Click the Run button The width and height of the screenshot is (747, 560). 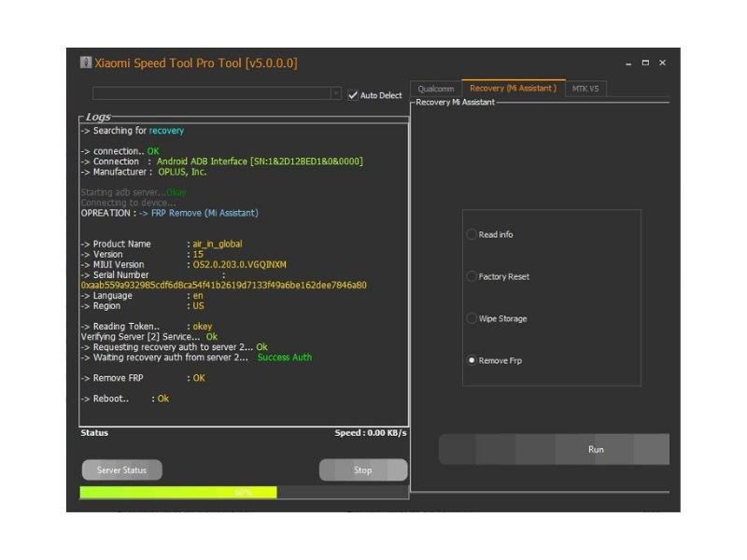(x=554, y=449)
